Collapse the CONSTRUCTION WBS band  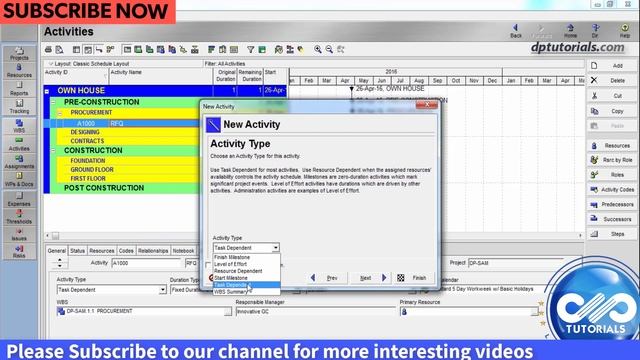[x=53, y=151]
